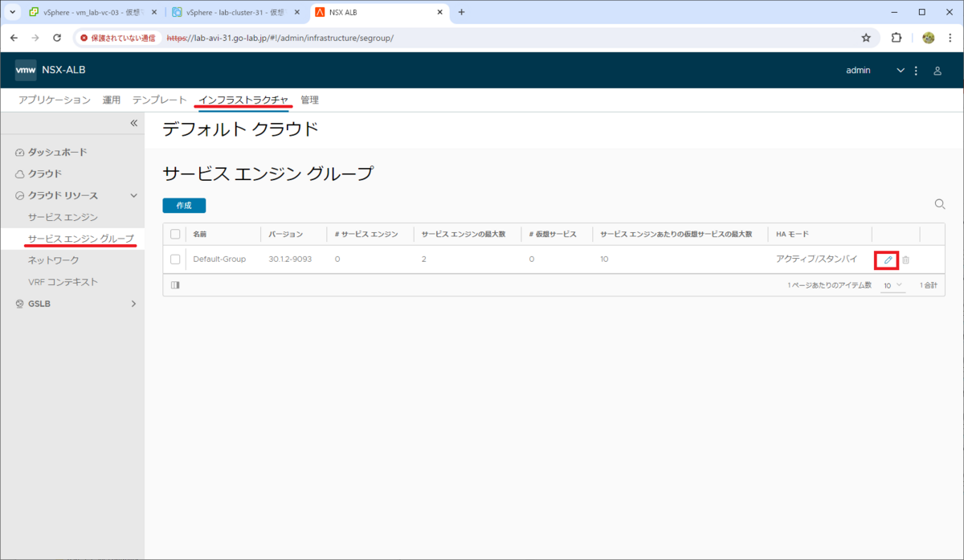The height and width of the screenshot is (560, 964).
Task: Click the 作成 button
Action: pos(184,206)
